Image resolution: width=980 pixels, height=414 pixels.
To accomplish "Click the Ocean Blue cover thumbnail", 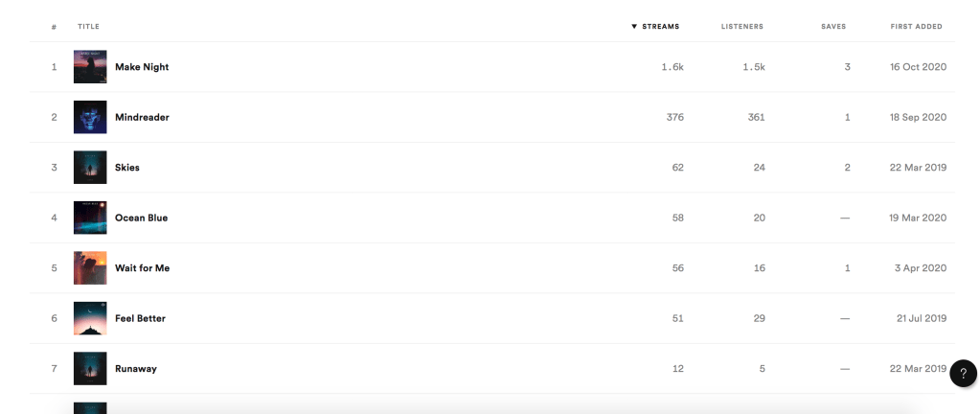I will coord(90,218).
